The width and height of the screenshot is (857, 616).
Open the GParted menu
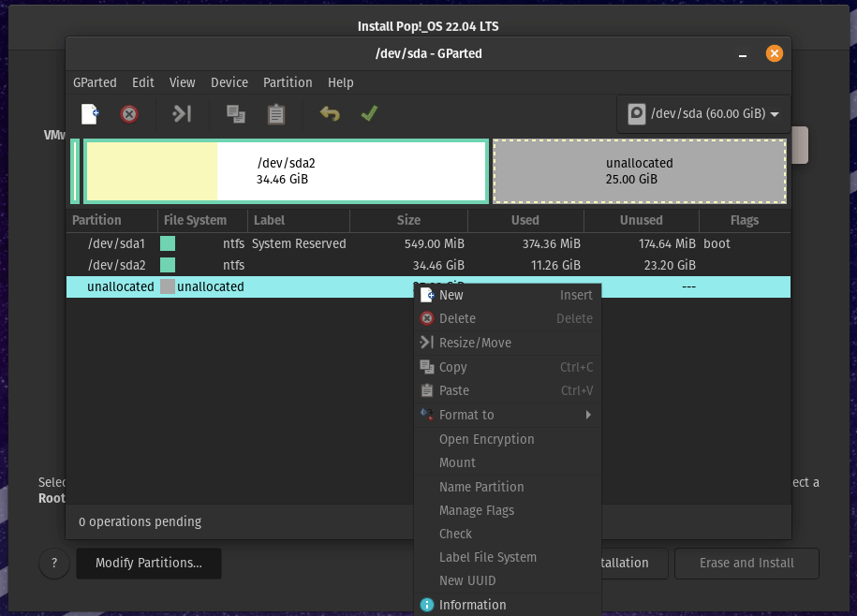[95, 82]
